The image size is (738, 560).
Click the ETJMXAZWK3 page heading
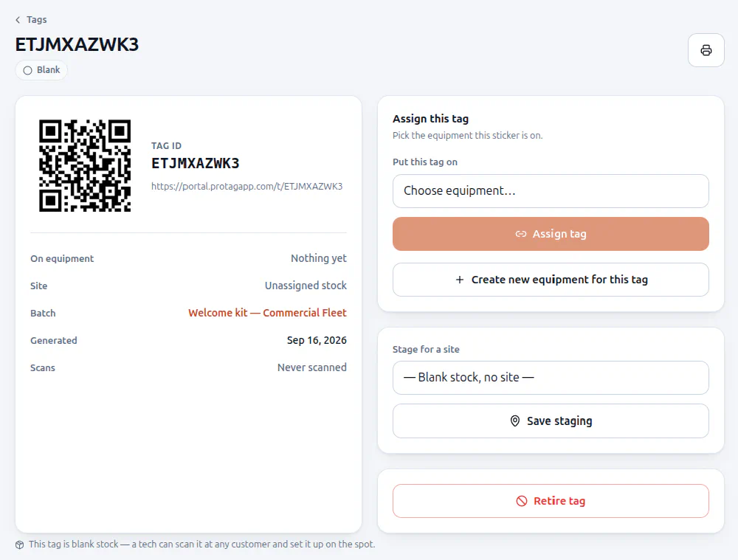pos(77,45)
